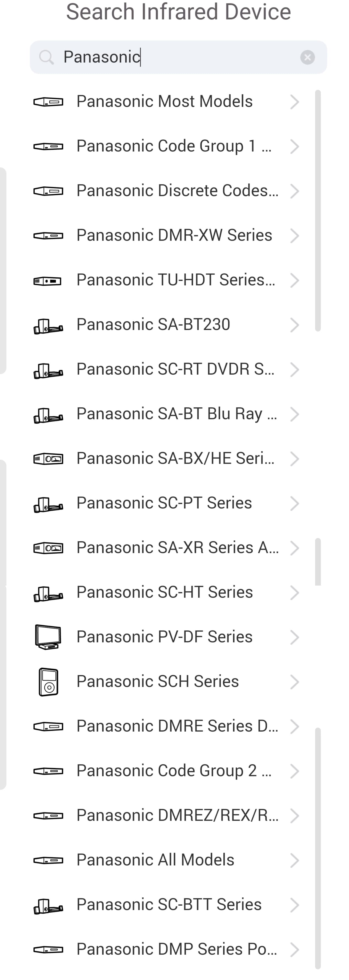Viewport: 349px width, 980px height.
Task: Click the top scrollbar thumb of the list
Action: click(x=318, y=210)
